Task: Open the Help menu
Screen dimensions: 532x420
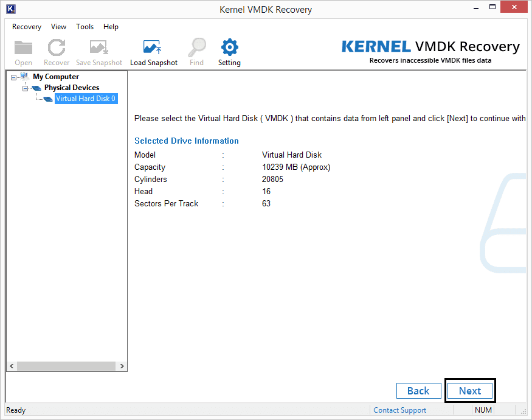Action: point(111,27)
